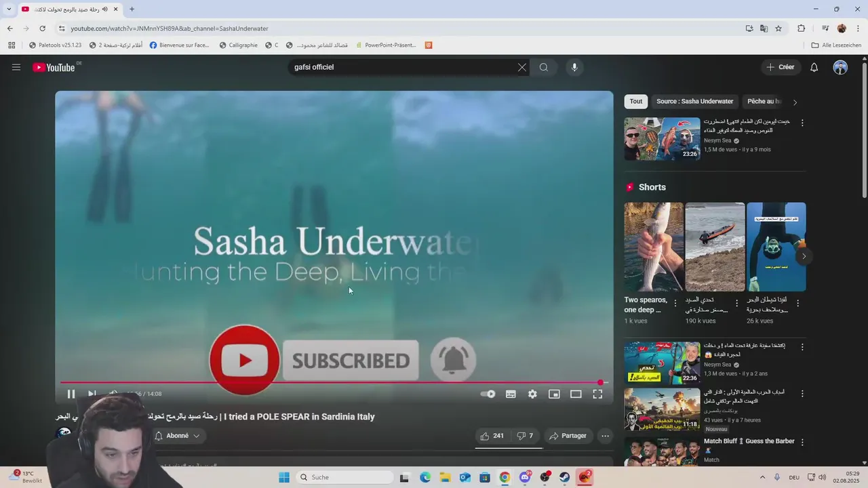Click the search box containing gafsi officiel
Viewport: 868px width, 488px height.
(403, 67)
